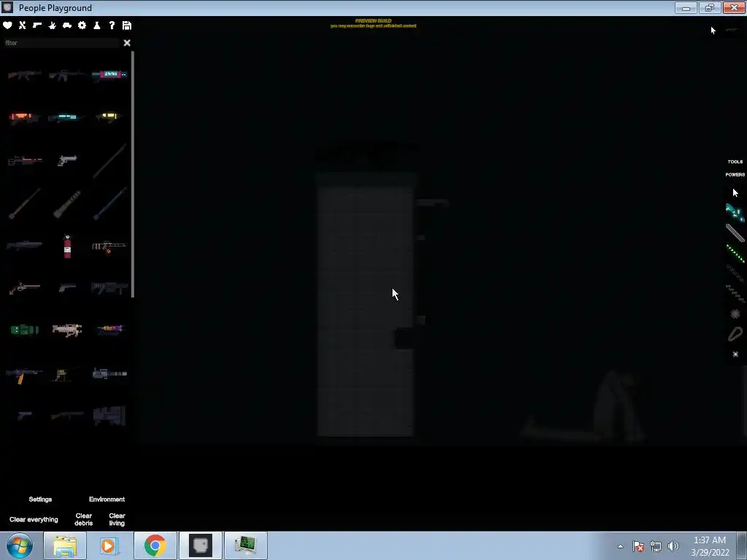The width and height of the screenshot is (747, 560).
Task: Select the cursor drag tool in toolbar
Action: pos(735,192)
